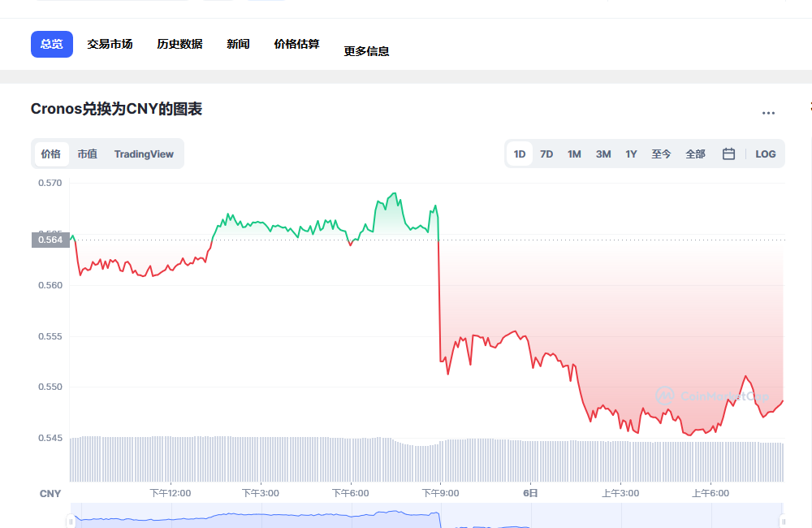Click the 下午12:00 time axis label
Image resolution: width=812 pixels, height=528 pixels.
click(x=171, y=493)
